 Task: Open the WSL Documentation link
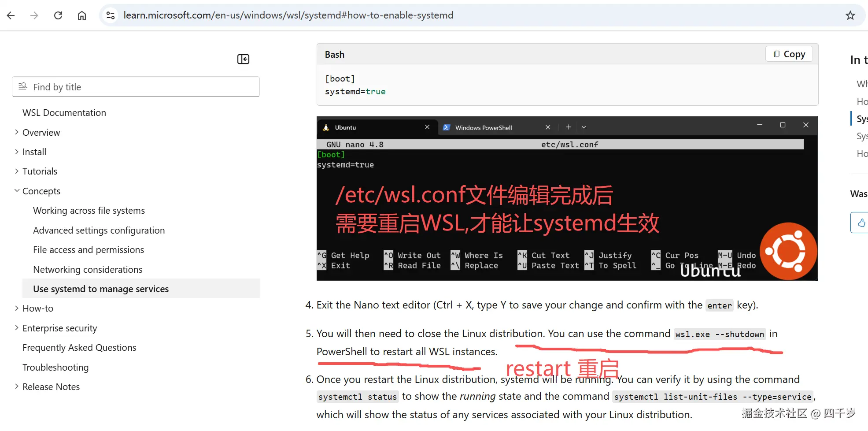click(x=64, y=112)
